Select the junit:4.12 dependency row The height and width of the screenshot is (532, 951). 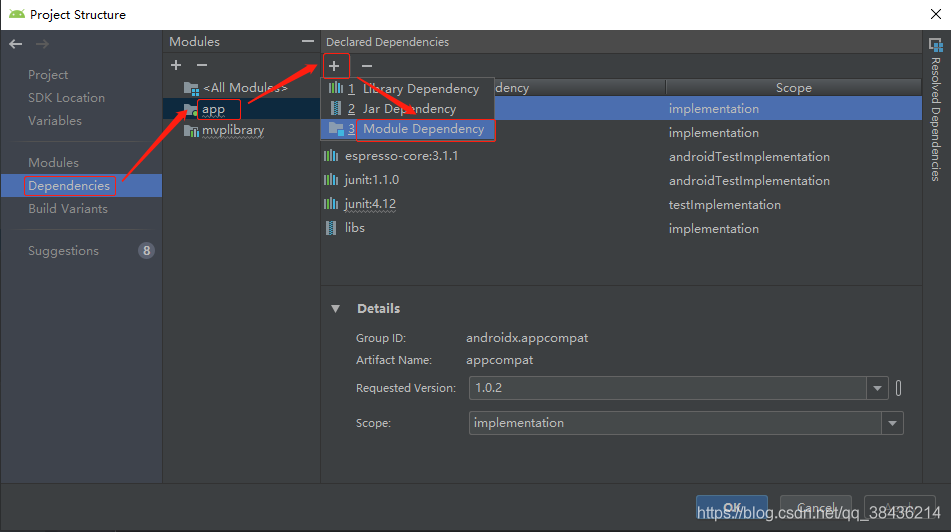tap(621, 204)
